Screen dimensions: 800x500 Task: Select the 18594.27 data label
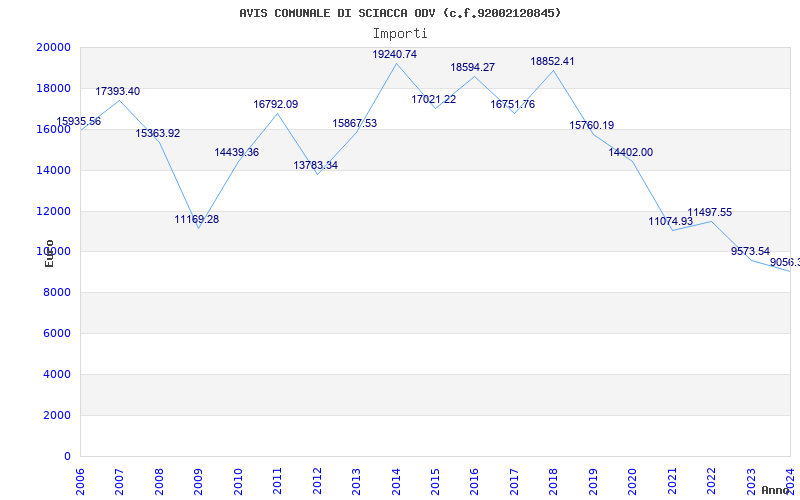click(472, 67)
